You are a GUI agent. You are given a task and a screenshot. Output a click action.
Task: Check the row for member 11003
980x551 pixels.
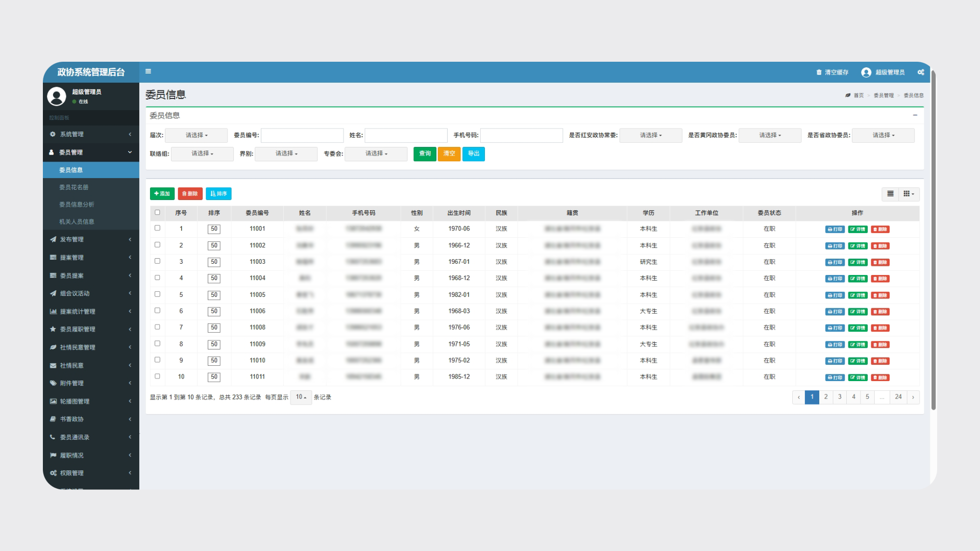click(x=157, y=261)
